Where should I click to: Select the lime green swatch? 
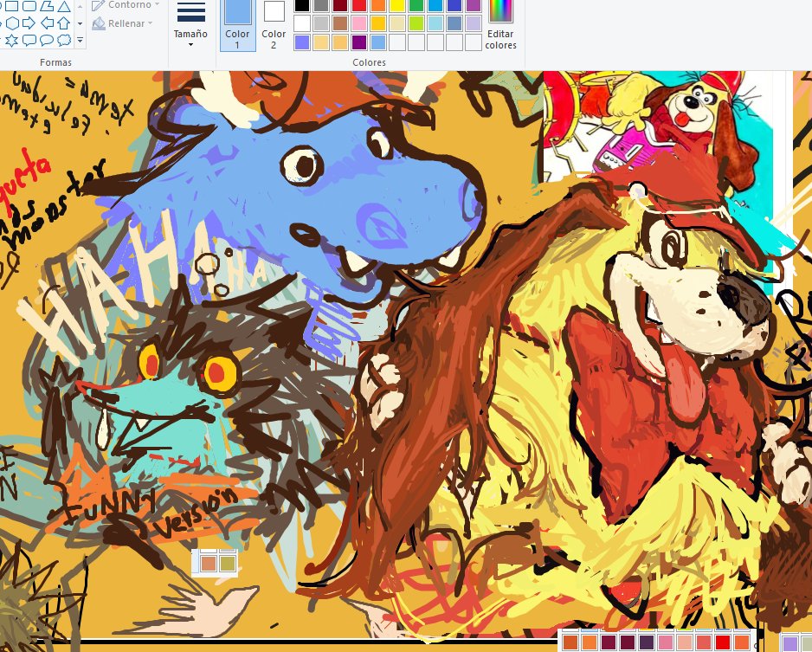tap(416, 23)
